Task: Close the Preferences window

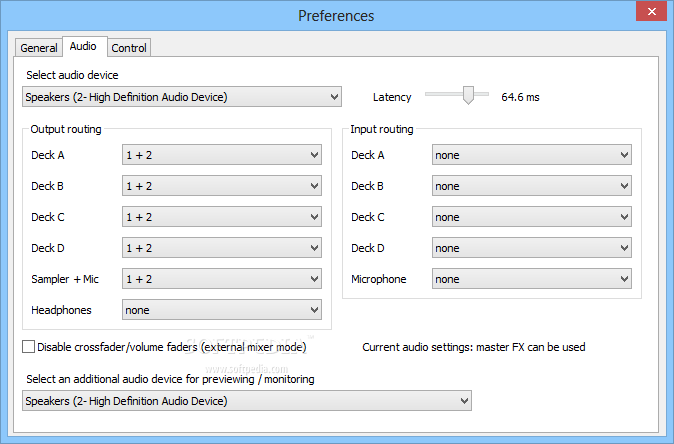Action: 652,11
